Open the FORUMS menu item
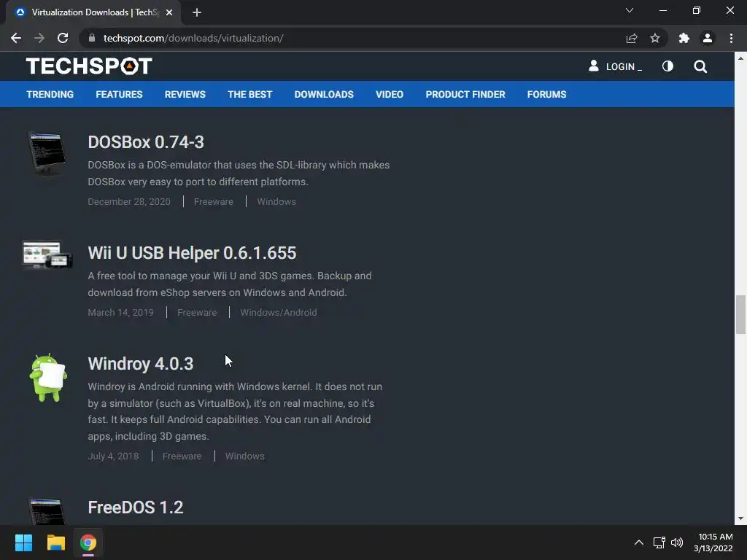This screenshot has height=560, width=747. tap(546, 94)
